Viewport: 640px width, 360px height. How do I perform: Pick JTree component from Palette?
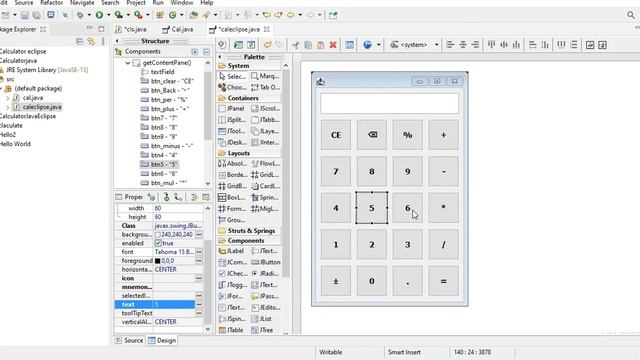pos(262,330)
